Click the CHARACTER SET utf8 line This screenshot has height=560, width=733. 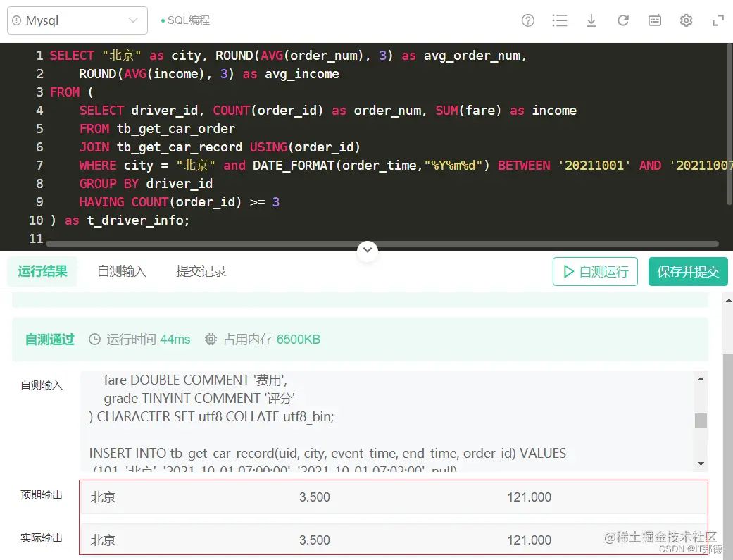(x=211, y=417)
